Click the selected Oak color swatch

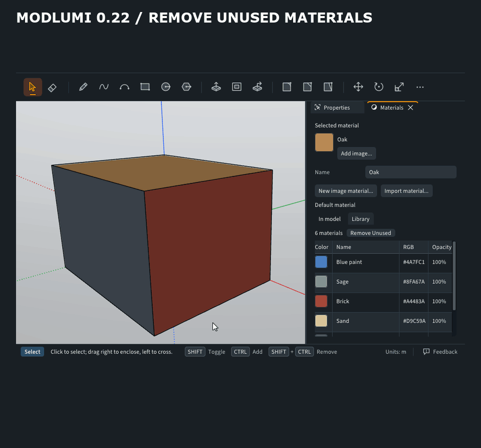pyautogui.click(x=324, y=142)
